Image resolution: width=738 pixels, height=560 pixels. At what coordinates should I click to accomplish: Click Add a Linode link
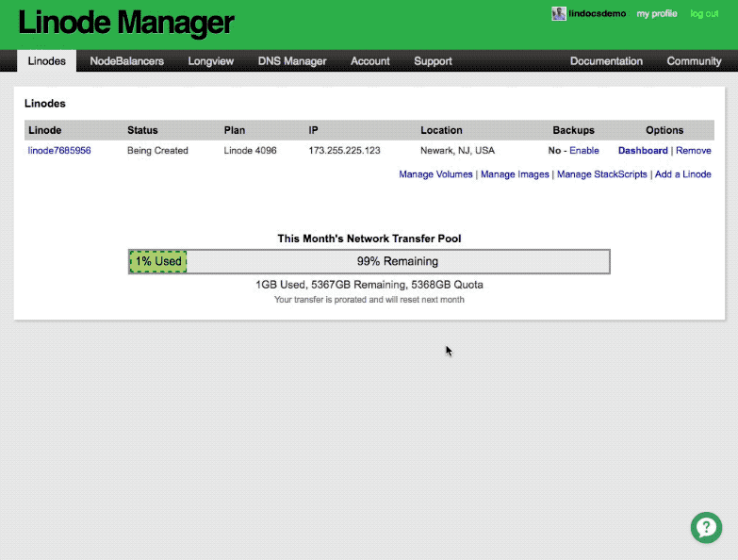(x=683, y=174)
